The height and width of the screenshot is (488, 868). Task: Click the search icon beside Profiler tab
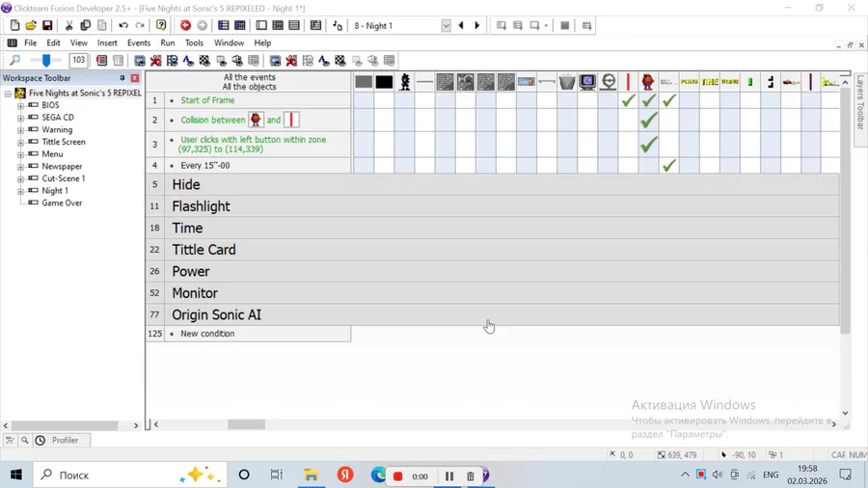point(25,441)
